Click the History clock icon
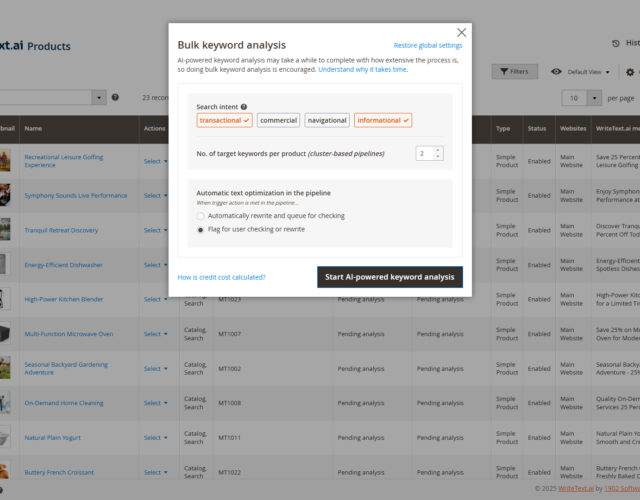Image resolution: width=640 pixels, height=500 pixels. pos(614,43)
